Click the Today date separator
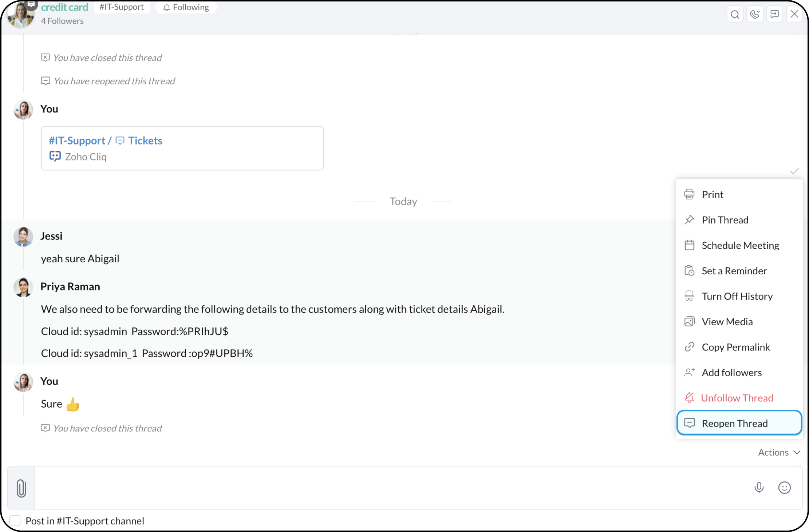The image size is (809, 532). tap(403, 201)
